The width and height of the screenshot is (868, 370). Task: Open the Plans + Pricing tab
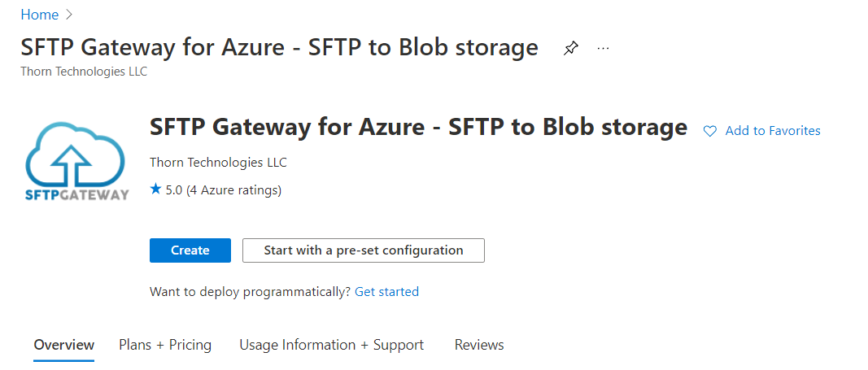pyautogui.click(x=165, y=345)
